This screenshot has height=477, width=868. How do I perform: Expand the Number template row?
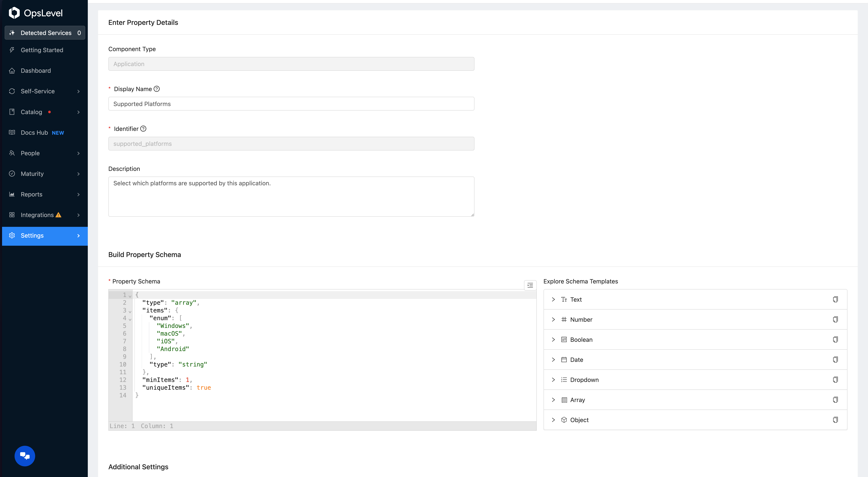coord(553,319)
